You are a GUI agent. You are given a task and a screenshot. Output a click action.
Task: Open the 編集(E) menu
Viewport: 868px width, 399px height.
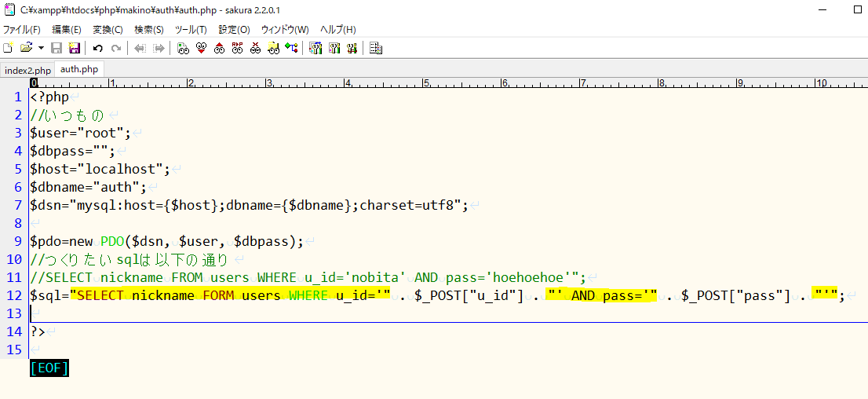67,29
